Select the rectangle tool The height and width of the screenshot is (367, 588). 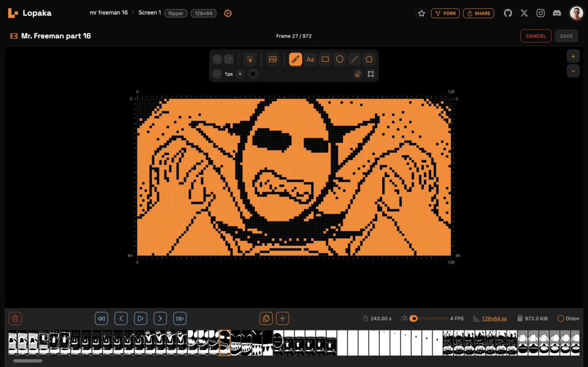(325, 59)
